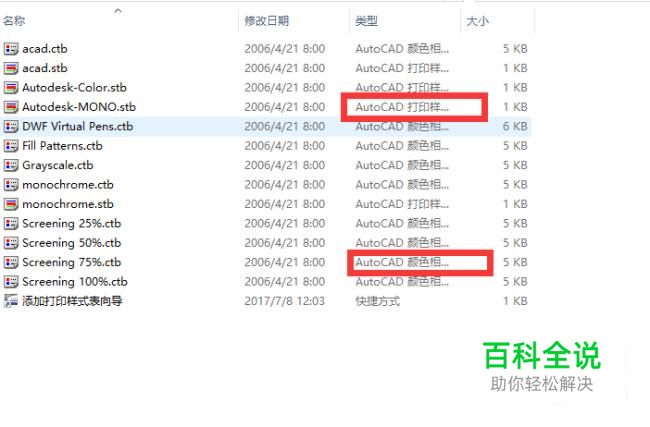Click the monochrome.ctb file icon
The height and width of the screenshot is (427, 650).
pyautogui.click(x=11, y=185)
